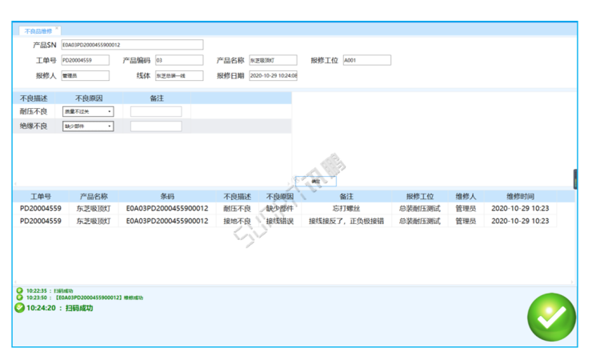The image size is (600, 364).
Task: Click the 备注 field for 绝缘不良 row
Action: (156, 126)
